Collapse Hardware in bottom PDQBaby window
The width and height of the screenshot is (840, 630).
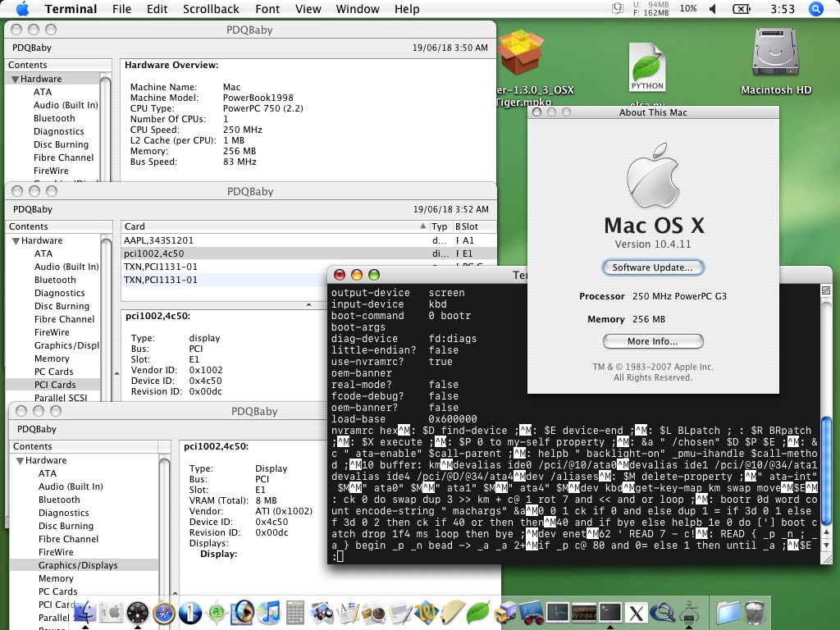pos(20,461)
